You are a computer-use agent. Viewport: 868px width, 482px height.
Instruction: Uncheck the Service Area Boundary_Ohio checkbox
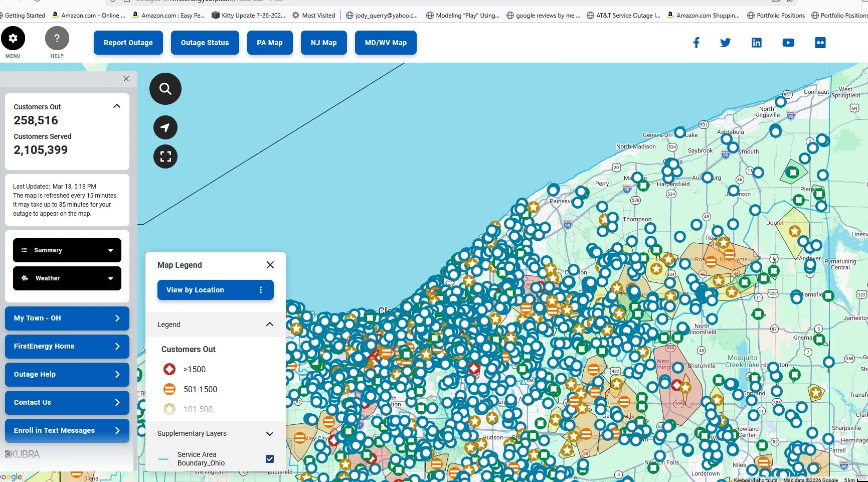[270, 459]
